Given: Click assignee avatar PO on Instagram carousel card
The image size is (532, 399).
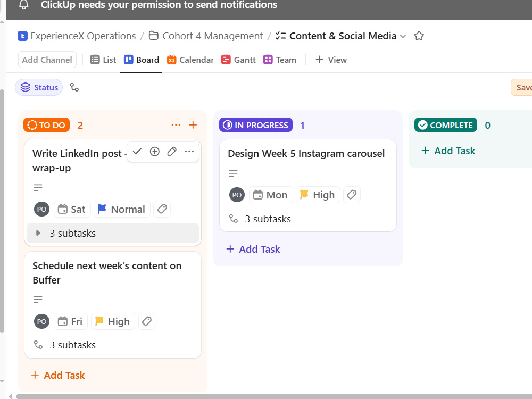Looking at the screenshot, I should pyautogui.click(x=237, y=195).
